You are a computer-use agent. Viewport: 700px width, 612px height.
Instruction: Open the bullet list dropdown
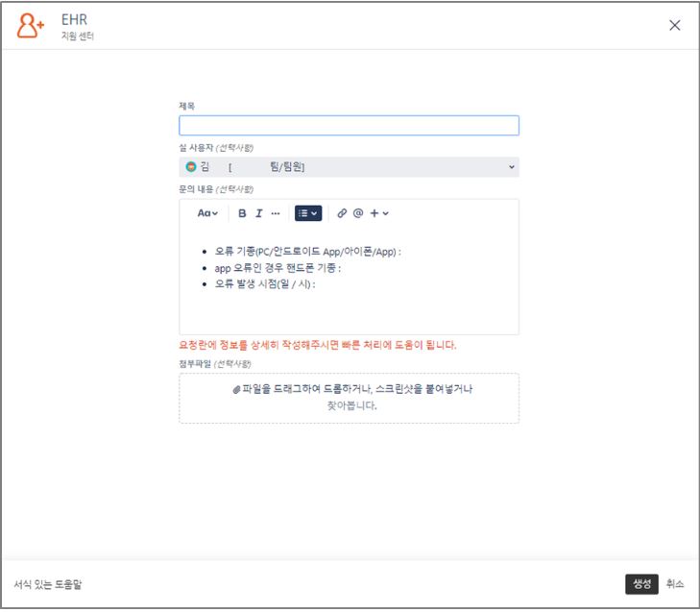[x=308, y=213]
